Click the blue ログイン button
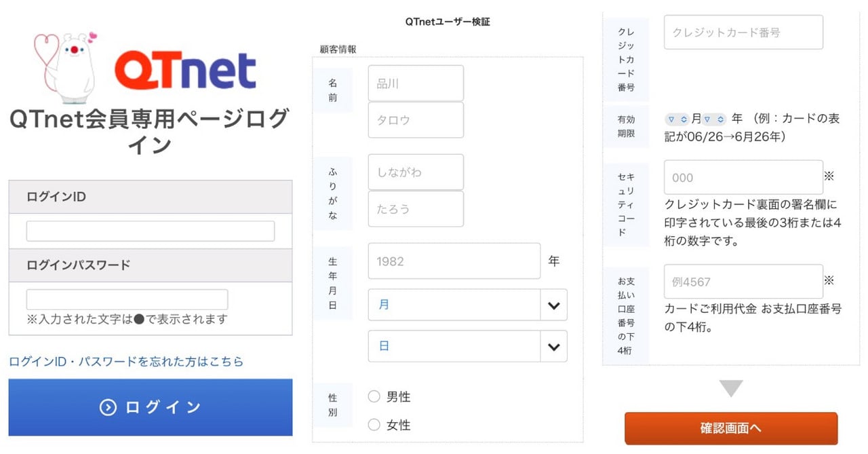The image size is (868, 454). point(151,407)
